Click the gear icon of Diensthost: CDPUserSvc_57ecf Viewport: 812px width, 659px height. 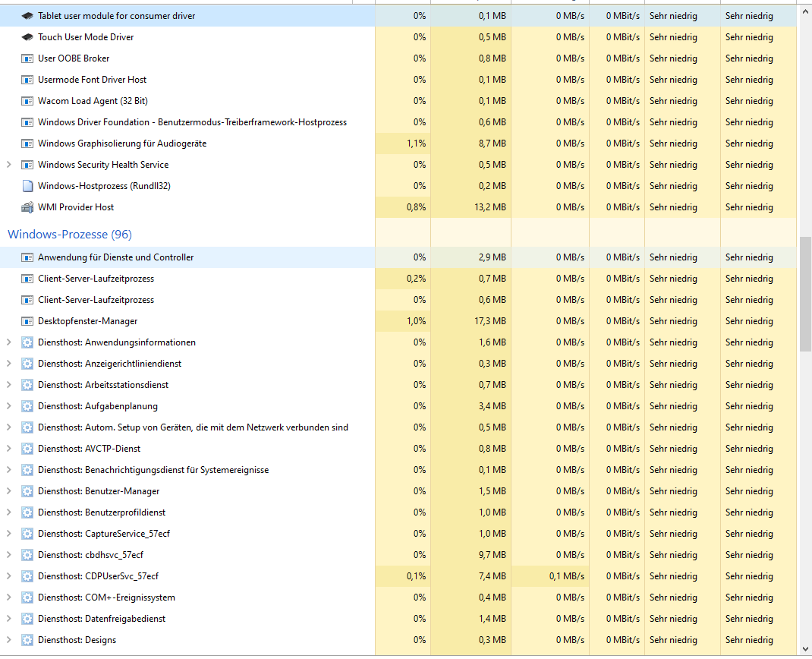[27, 576]
